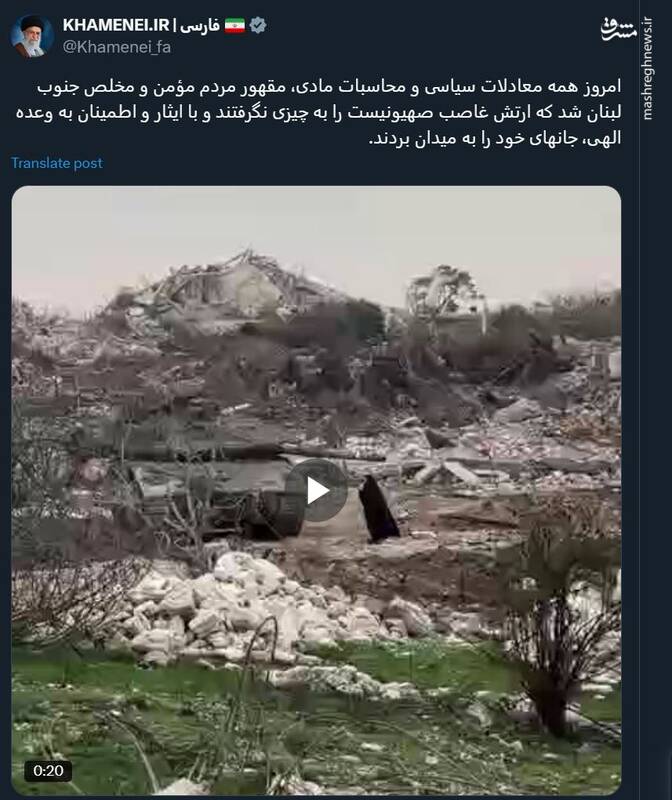
Task: Click the tree on the ridge
Action: pos(443,291)
